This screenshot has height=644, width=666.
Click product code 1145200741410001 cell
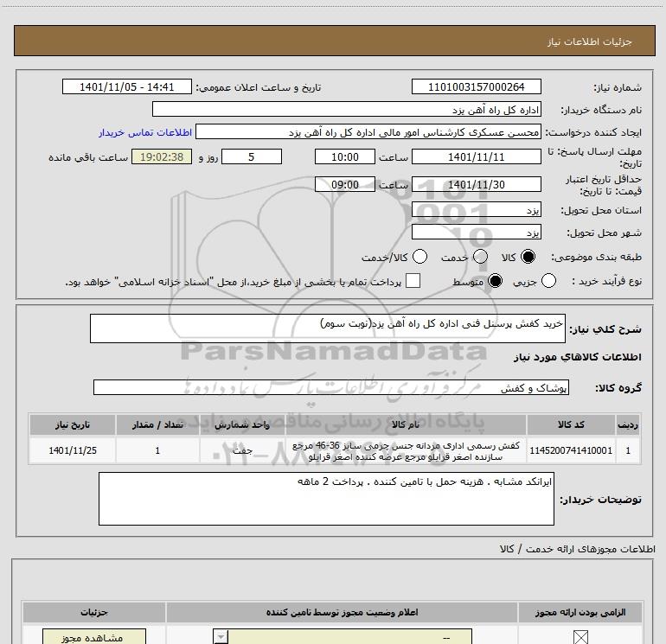(571, 450)
